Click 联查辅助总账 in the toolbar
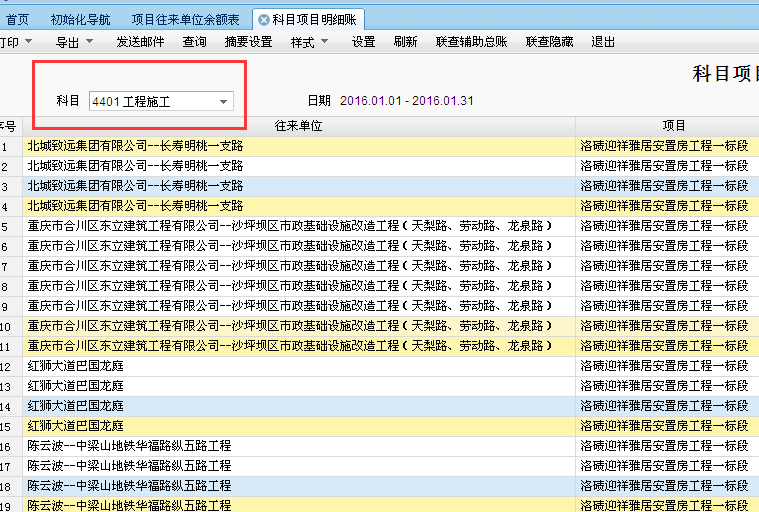 (471, 42)
